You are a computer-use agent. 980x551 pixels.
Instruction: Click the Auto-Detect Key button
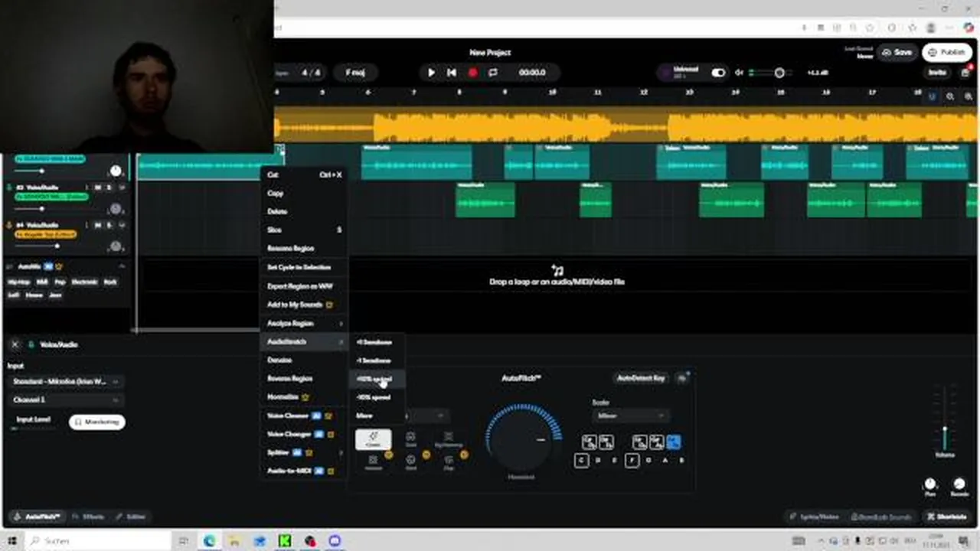(x=642, y=378)
